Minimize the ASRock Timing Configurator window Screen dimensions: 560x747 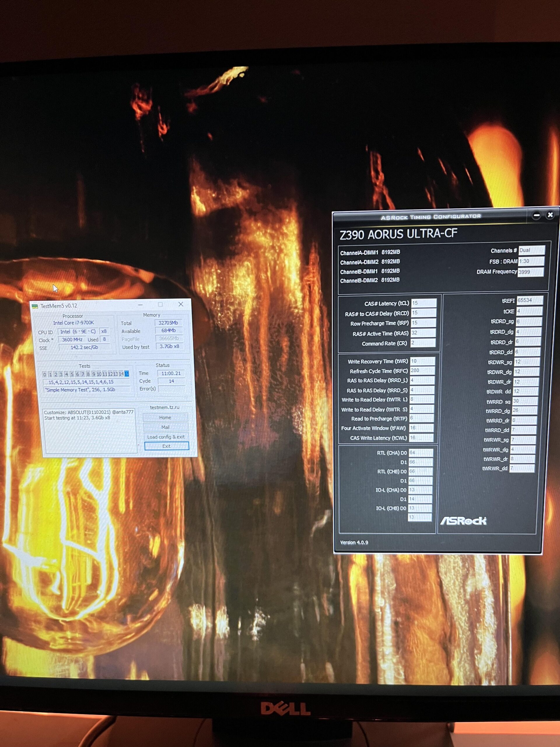536,215
